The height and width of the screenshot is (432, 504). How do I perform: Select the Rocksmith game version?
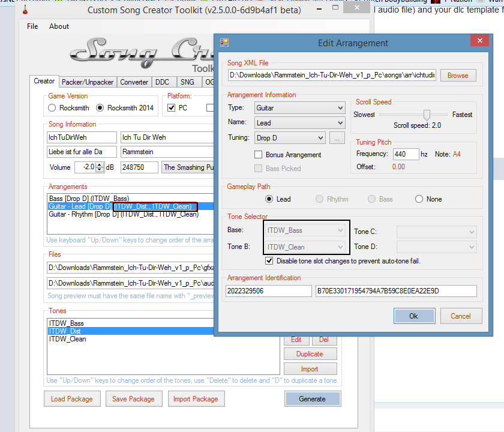[52, 107]
